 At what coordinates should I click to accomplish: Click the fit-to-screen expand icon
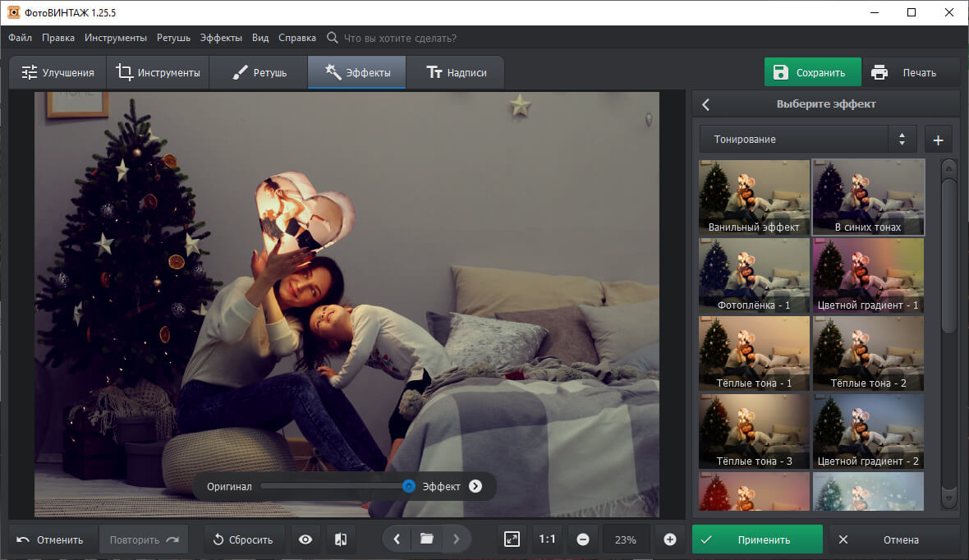tap(512, 539)
